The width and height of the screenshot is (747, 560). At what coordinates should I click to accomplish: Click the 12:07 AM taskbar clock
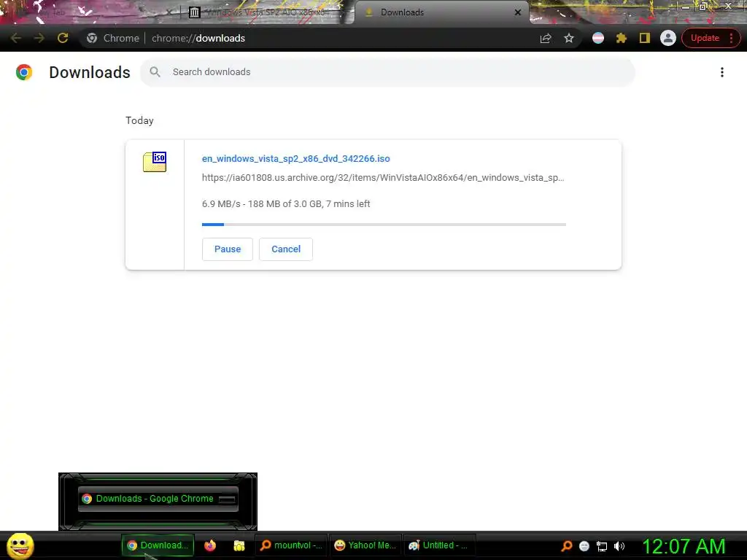point(684,546)
